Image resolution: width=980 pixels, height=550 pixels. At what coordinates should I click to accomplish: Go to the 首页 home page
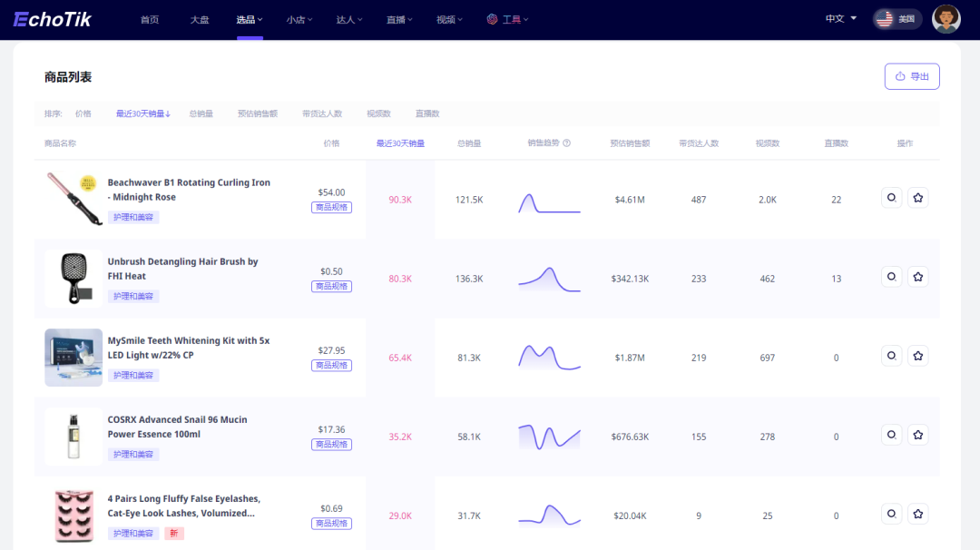click(150, 19)
